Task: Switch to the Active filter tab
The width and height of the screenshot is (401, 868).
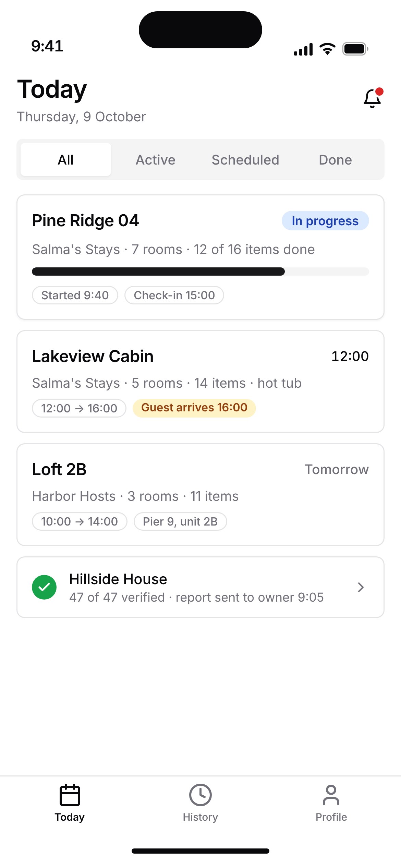Action: pyautogui.click(x=156, y=159)
